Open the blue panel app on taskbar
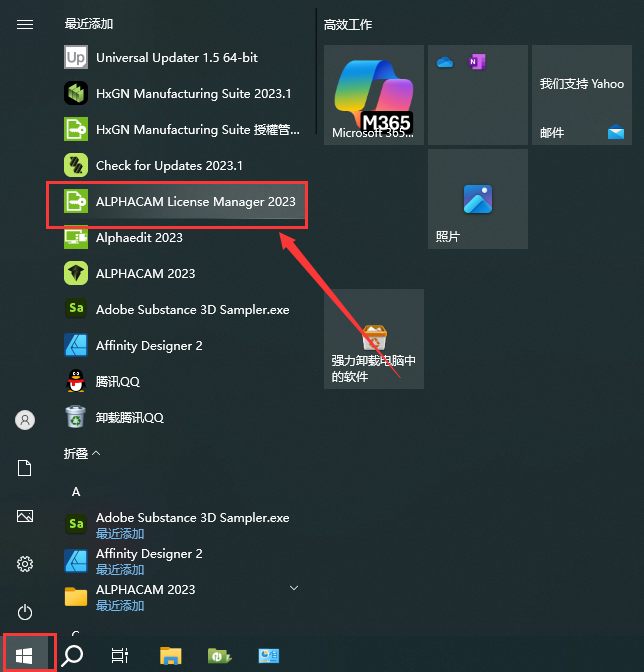Viewport: 644px width, 672px height. coord(269,655)
